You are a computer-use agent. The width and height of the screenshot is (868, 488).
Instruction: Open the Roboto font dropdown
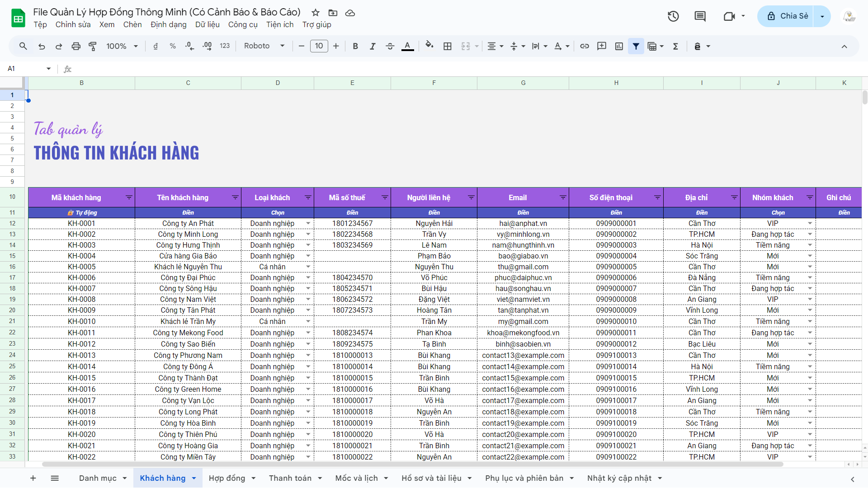tap(264, 46)
